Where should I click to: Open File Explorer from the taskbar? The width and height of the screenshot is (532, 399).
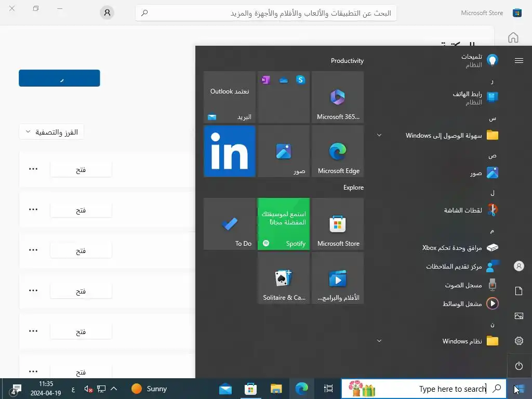point(276,389)
